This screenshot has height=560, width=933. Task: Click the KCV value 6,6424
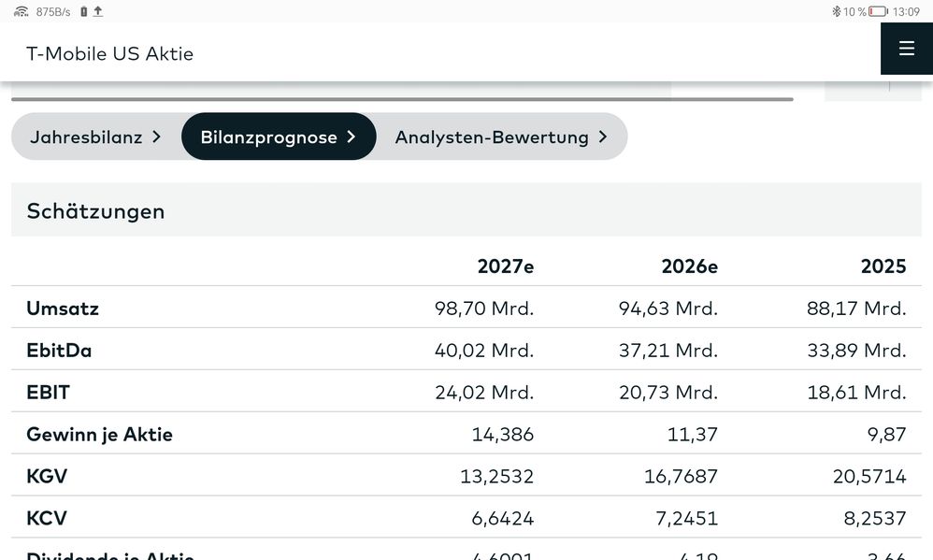click(x=503, y=518)
